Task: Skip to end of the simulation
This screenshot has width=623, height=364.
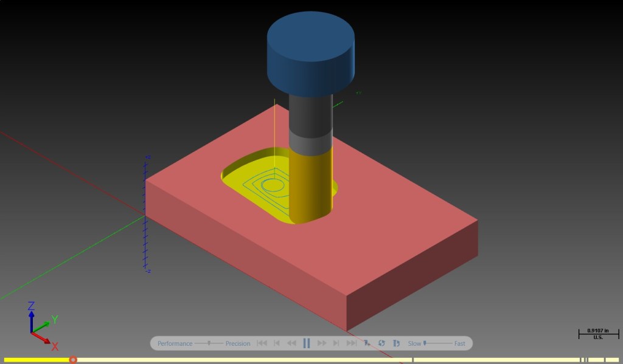Action: tap(352, 343)
